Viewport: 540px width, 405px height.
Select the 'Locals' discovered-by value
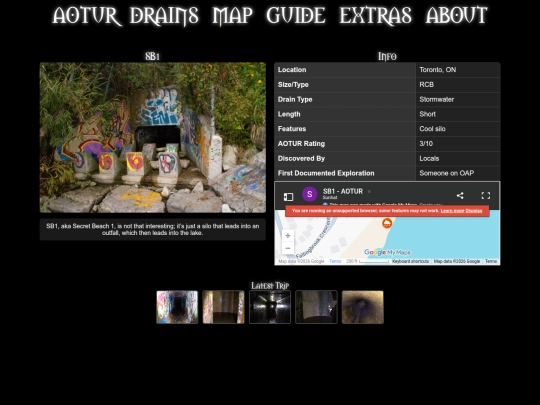tap(429, 158)
